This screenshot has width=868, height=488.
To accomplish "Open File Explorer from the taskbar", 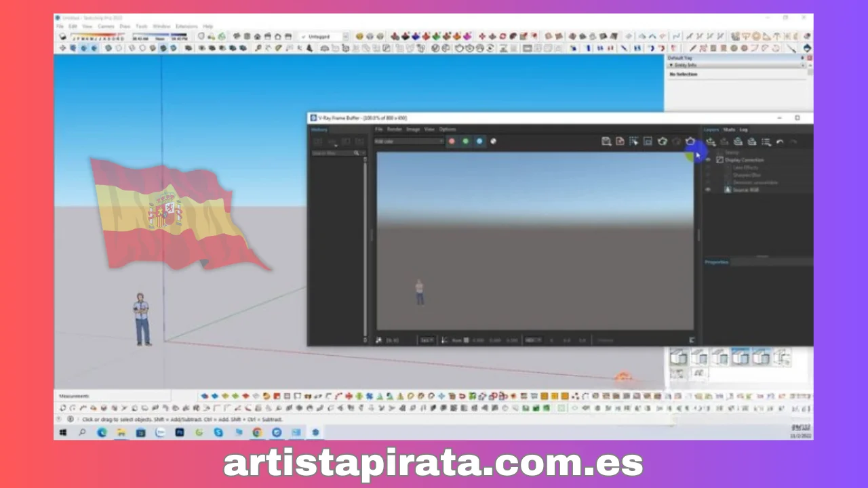I will [x=121, y=432].
